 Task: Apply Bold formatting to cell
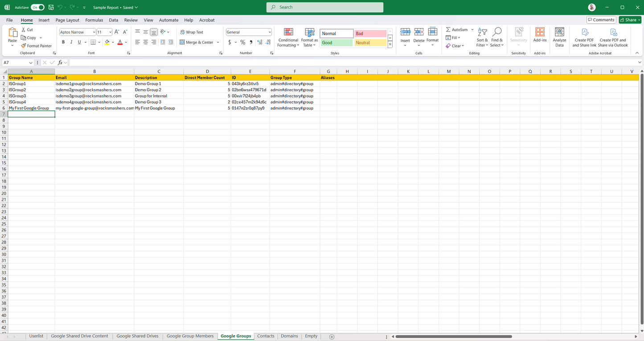63,42
